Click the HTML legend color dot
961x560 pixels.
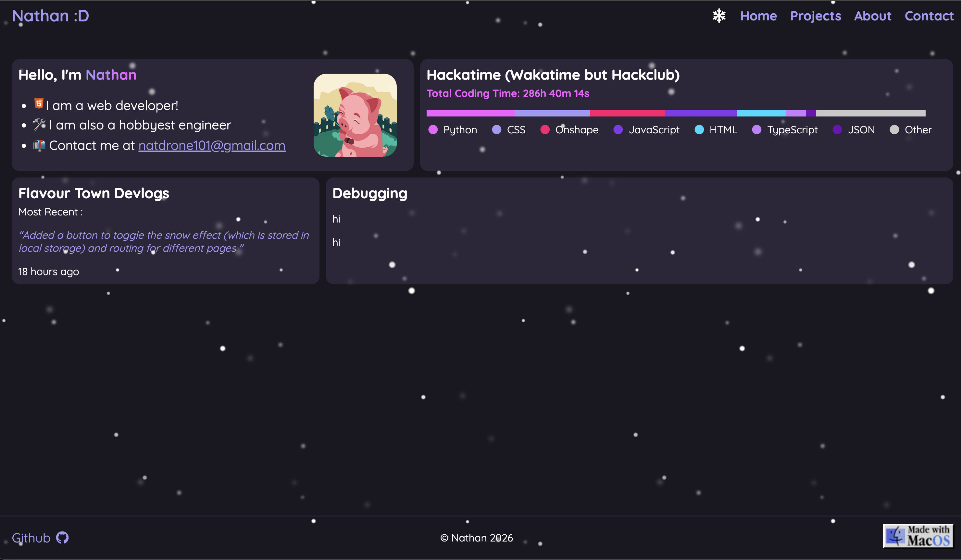point(699,129)
